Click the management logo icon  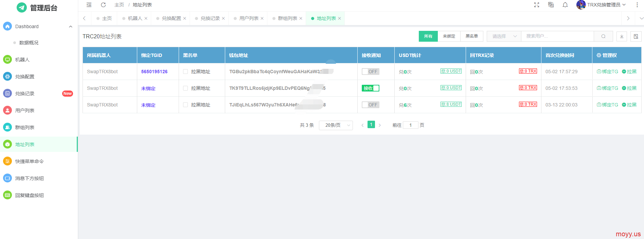(22, 7)
